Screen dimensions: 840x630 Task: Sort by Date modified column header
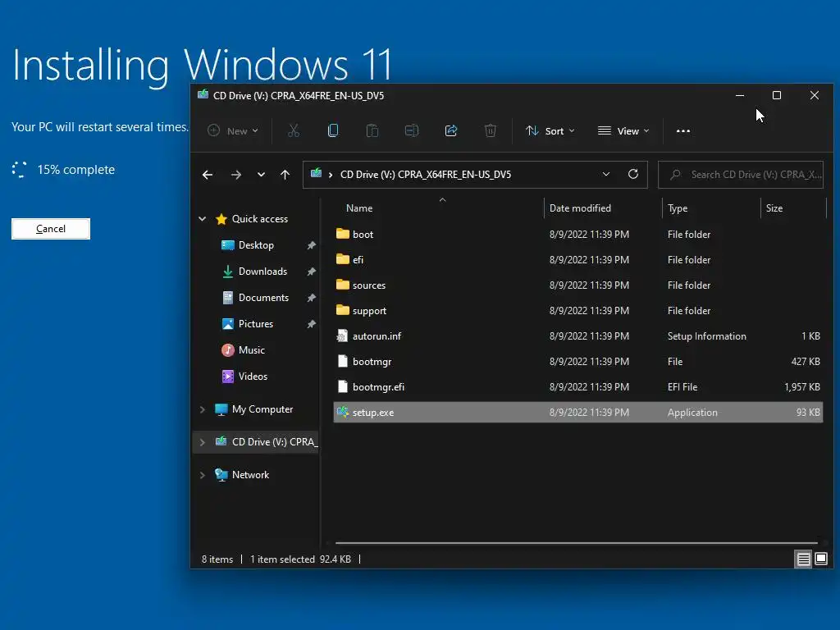click(x=580, y=208)
